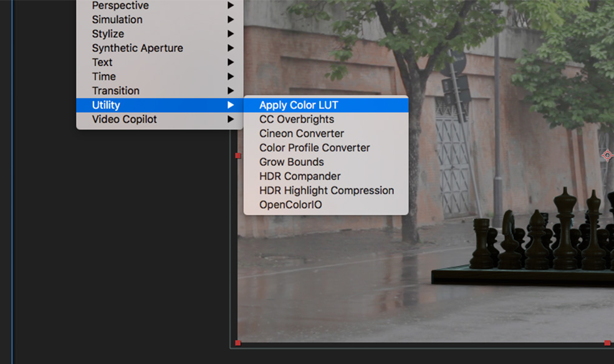Open the Video Copilot submenu
This screenshot has height=364, width=614.
160,120
